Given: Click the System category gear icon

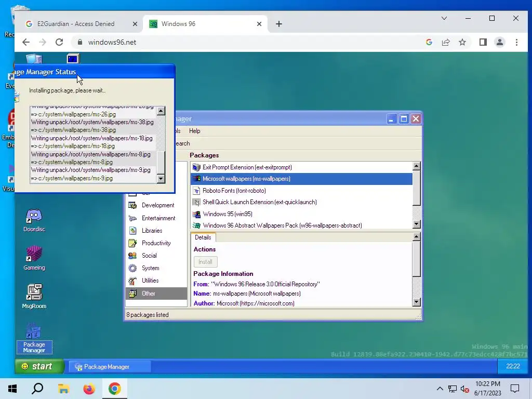Looking at the screenshot, I should [132, 268].
